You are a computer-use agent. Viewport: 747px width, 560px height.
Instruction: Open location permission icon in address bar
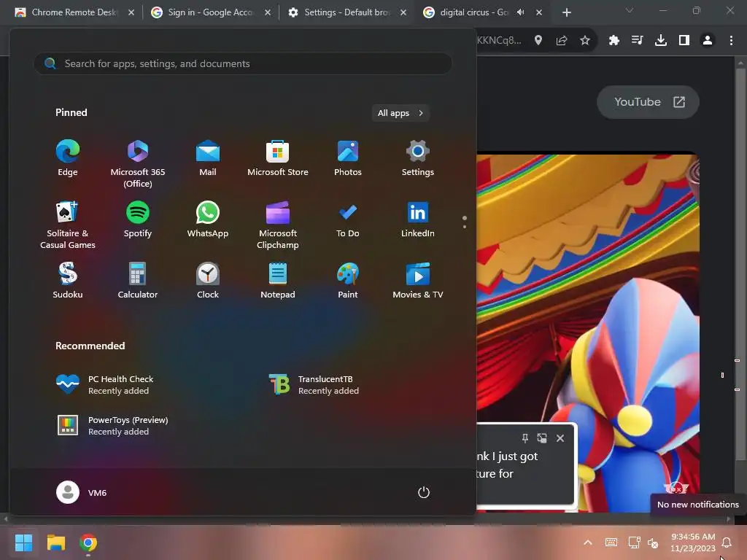(x=538, y=41)
